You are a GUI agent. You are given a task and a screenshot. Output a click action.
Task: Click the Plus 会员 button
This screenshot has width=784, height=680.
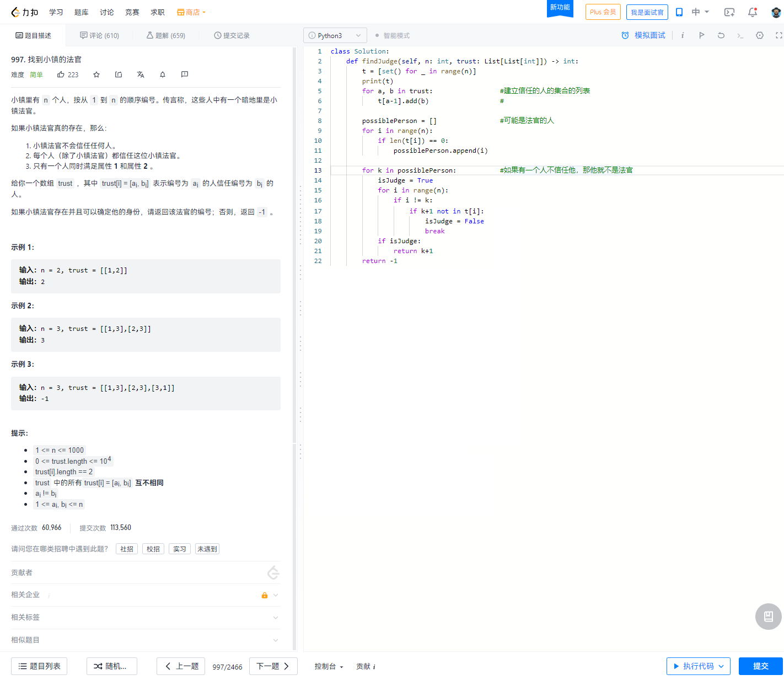pos(603,12)
